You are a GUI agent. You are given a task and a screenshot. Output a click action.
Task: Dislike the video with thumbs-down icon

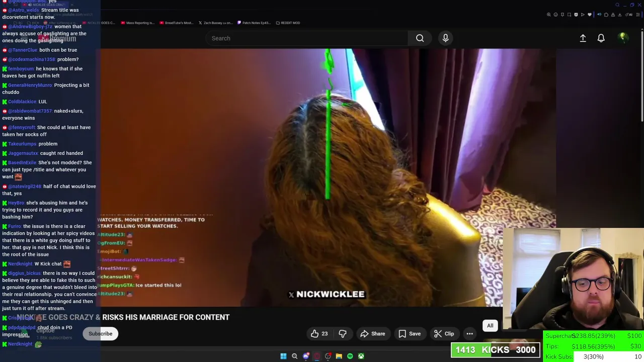click(x=343, y=333)
